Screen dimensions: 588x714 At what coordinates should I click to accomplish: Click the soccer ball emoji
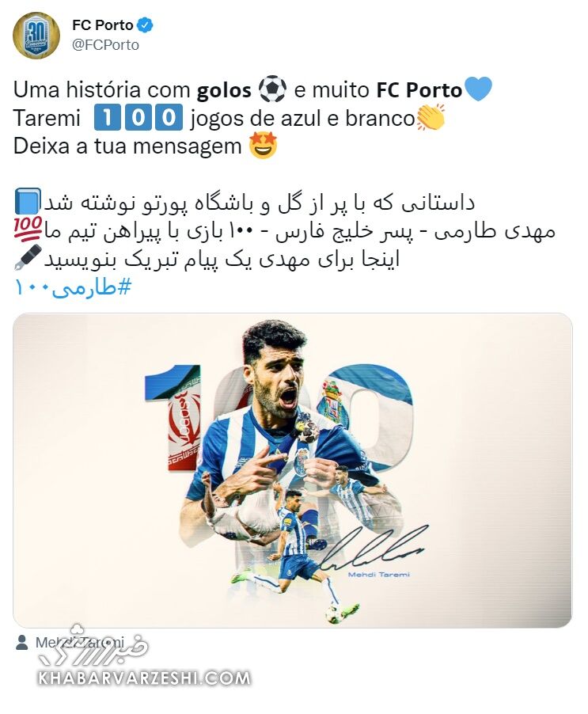pyautogui.click(x=272, y=89)
